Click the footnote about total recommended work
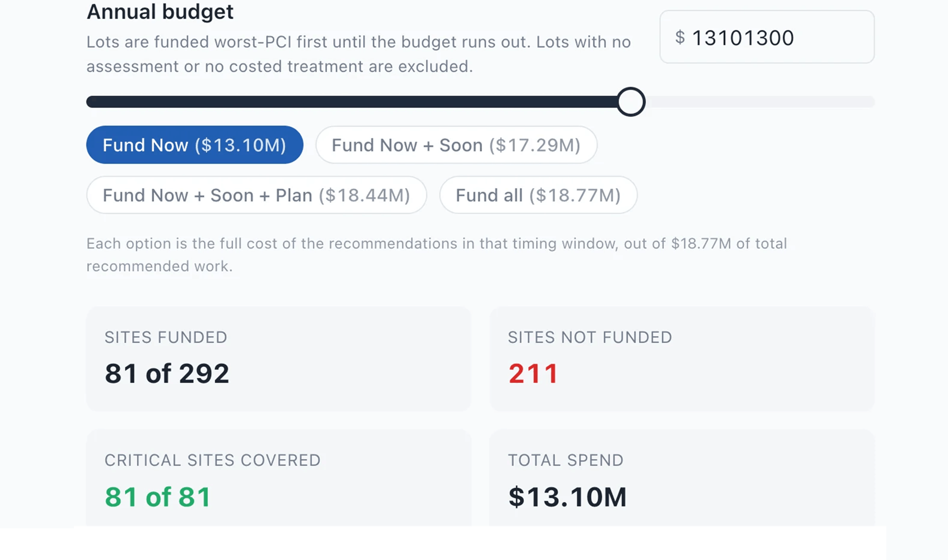948x560 pixels. coord(436,255)
